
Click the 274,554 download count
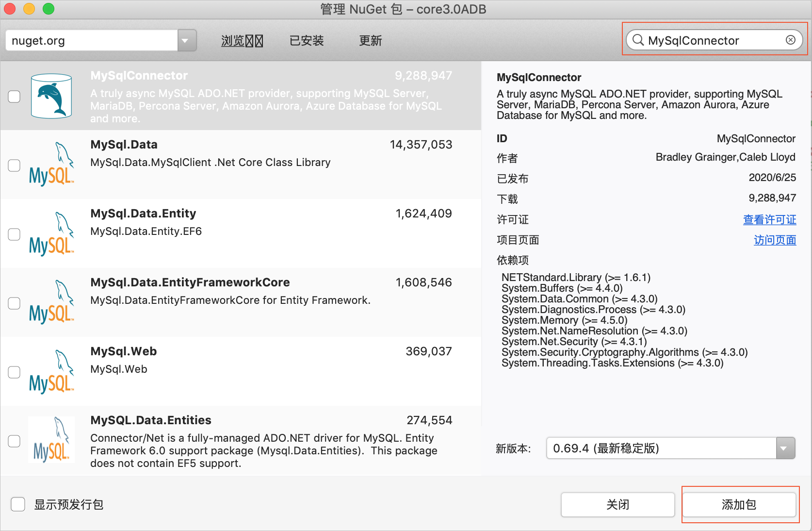point(429,420)
